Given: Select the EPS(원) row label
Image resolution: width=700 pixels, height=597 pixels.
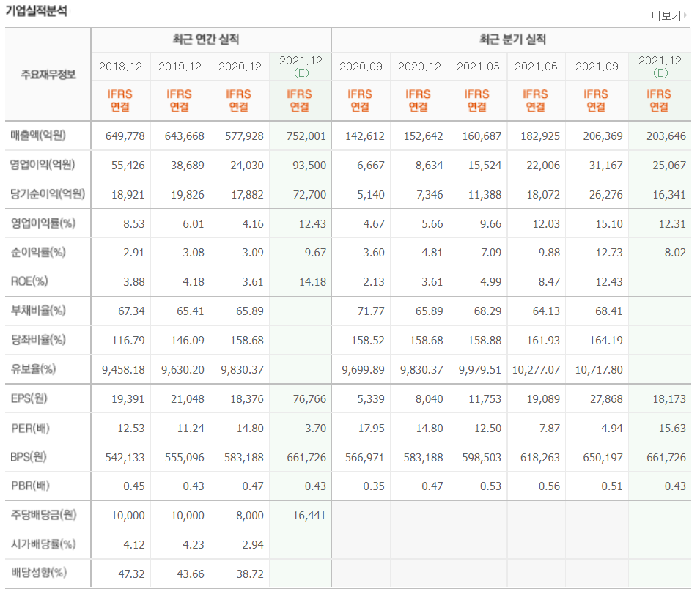Looking at the screenshot, I should 29,398.
